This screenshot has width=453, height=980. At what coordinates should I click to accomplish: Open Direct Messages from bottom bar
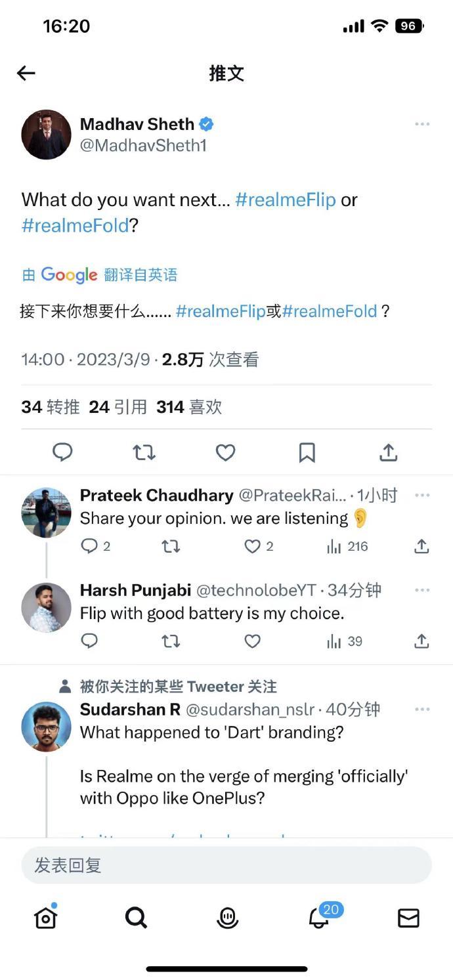click(x=409, y=918)
